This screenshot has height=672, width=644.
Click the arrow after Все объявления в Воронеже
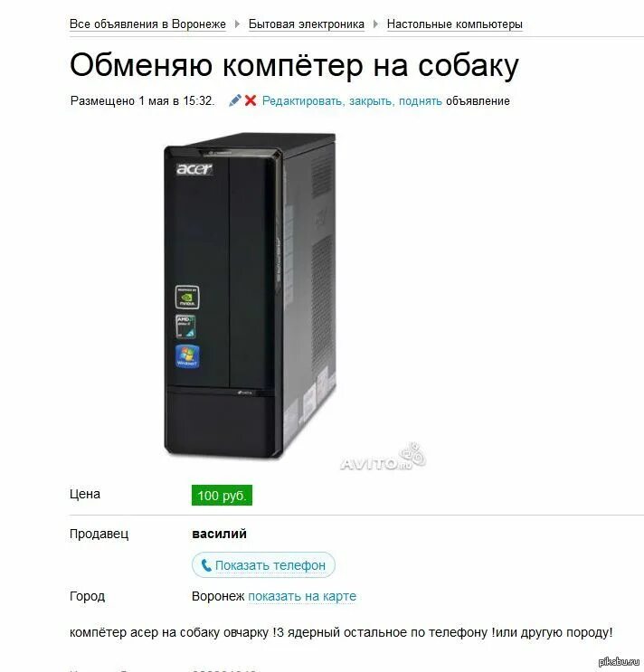pos(237,24)
